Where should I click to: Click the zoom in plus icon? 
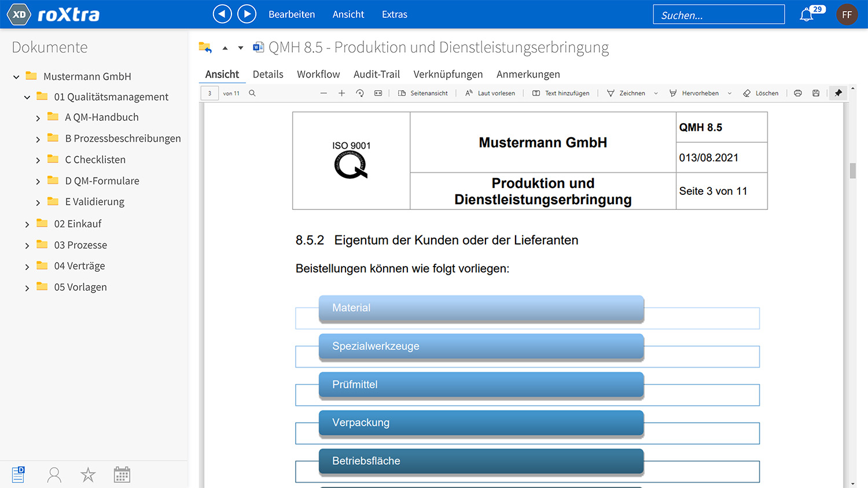[x=342, y=93]
